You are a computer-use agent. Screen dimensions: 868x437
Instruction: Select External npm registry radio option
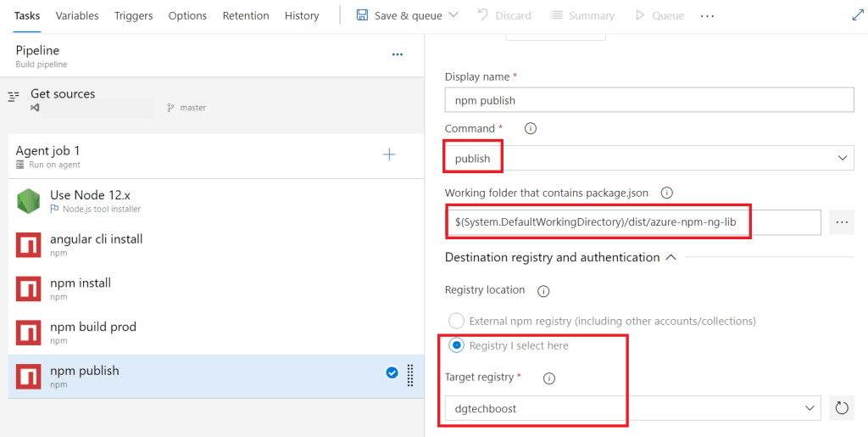[456, 321]
